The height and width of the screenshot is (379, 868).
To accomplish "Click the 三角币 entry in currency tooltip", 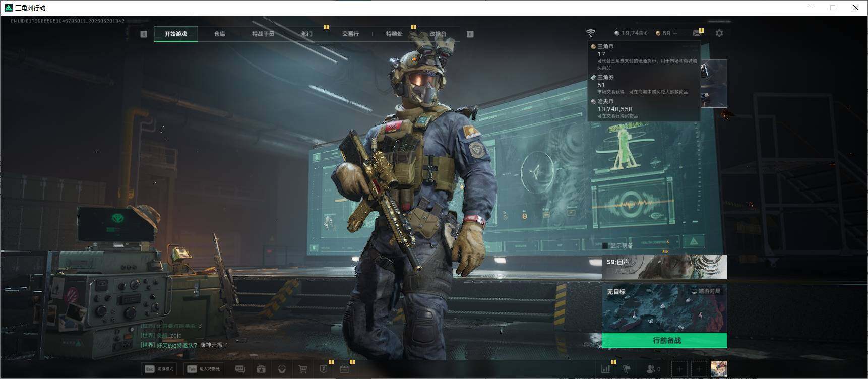I will pyautogui.click(x=644, y=57).
